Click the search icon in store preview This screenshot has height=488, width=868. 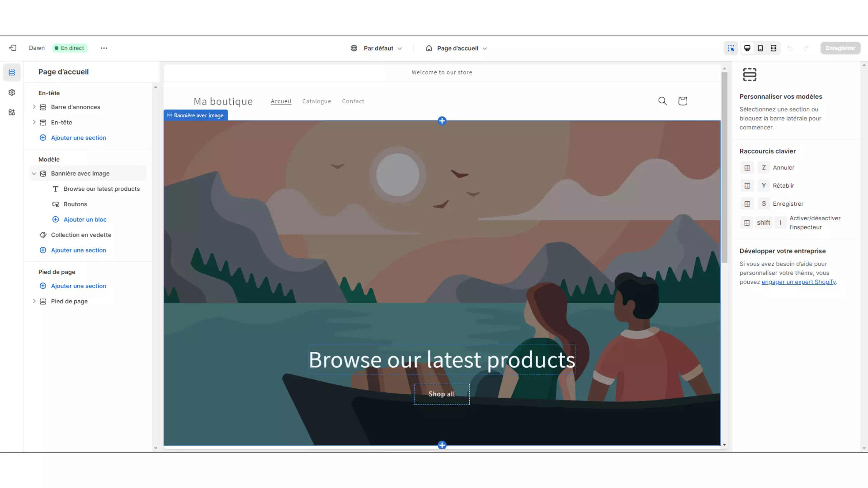(x=663, y=101)
